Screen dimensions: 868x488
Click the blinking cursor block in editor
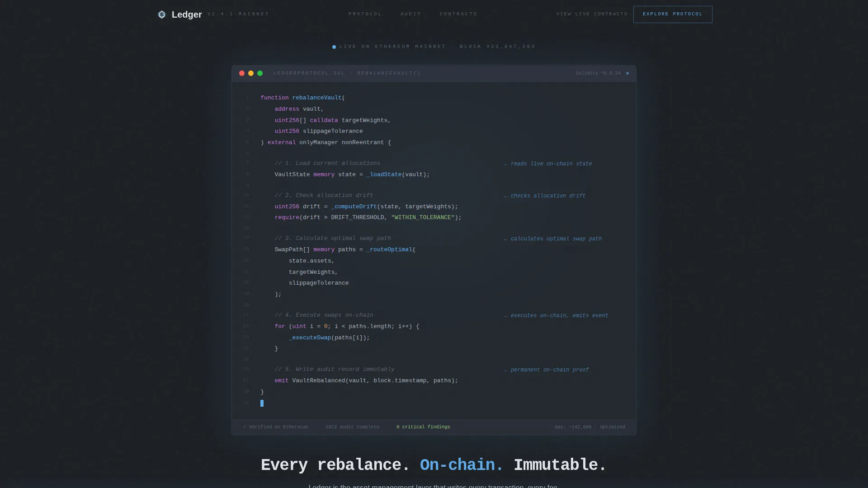tap(262, 403)
